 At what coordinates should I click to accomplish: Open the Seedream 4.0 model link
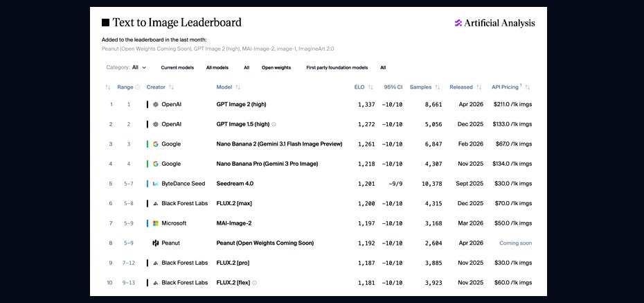pyautogui.click(x=235, y=183)
